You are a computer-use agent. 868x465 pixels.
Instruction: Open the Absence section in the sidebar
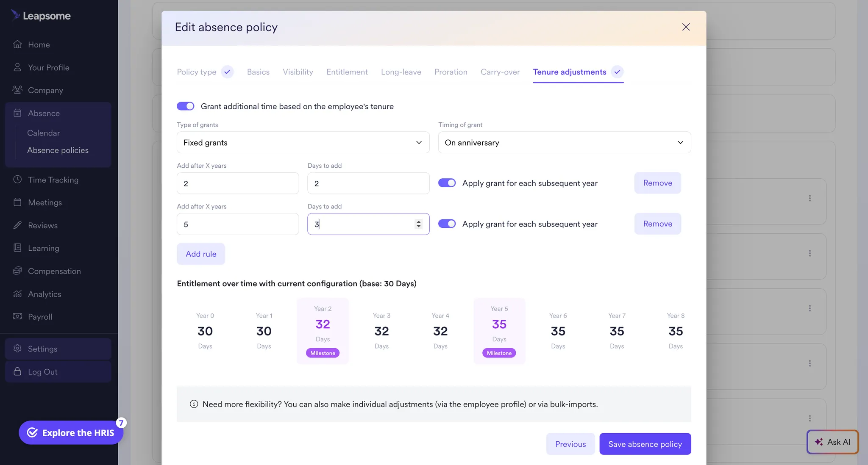tap(43, 113)
